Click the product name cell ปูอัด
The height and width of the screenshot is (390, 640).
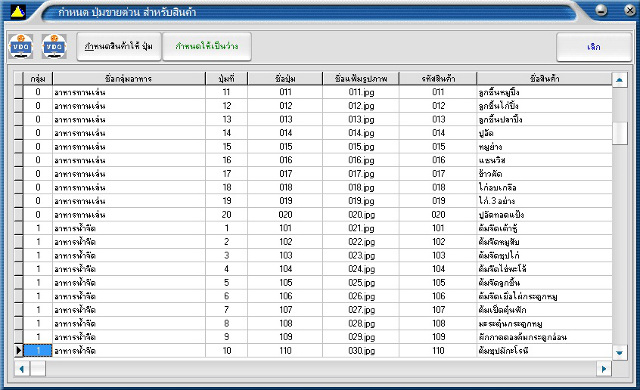[544, 133]
